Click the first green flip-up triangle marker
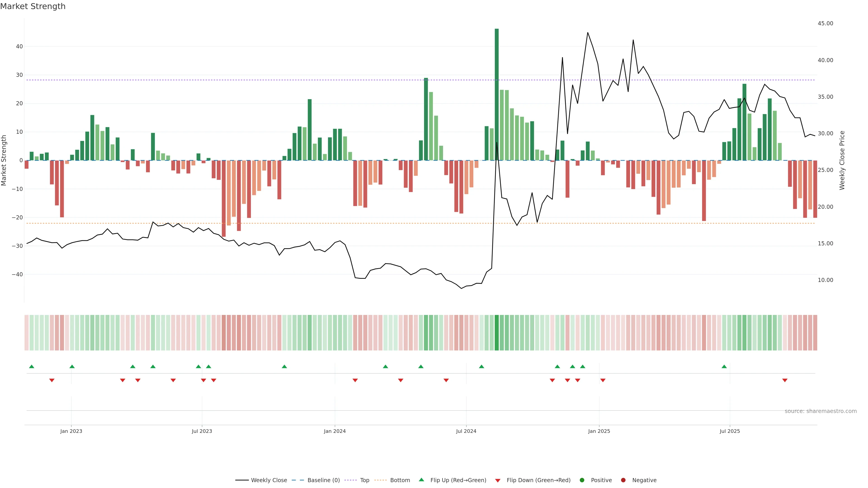This screenshot has width=868, height=488. coord(32,366)
